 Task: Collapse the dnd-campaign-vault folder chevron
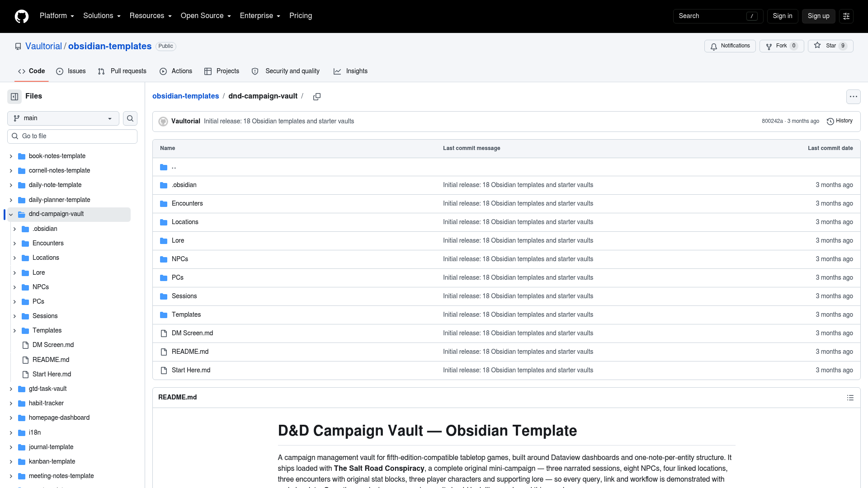[x=11, y=215]
